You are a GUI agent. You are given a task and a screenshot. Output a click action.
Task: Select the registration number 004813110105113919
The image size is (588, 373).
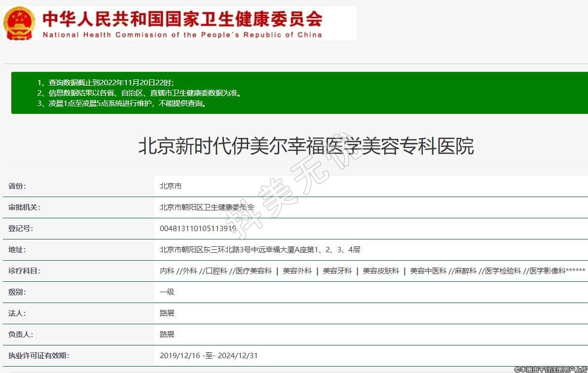(198, 229)
